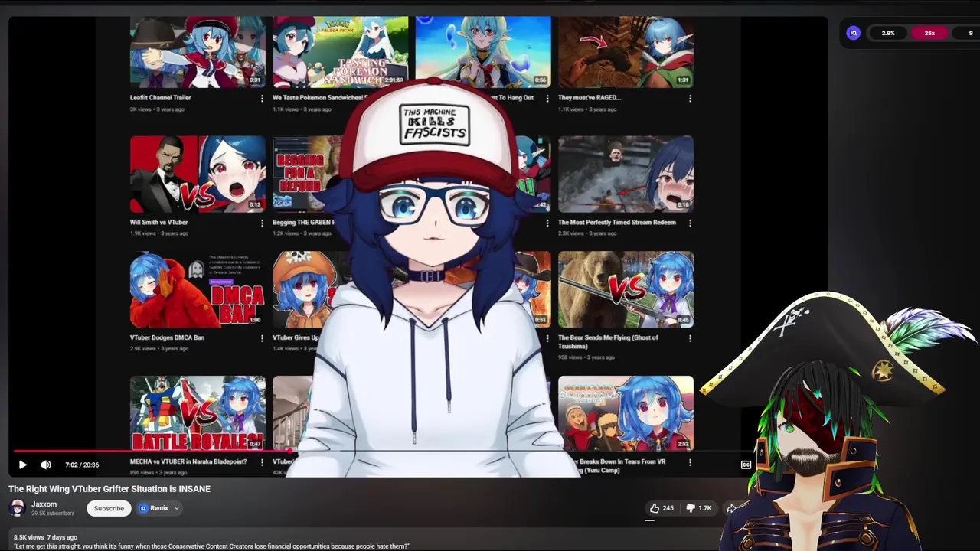Toggle closed captions CC button
The width and height of the screenshot is (980, 551).
(746, 465)
